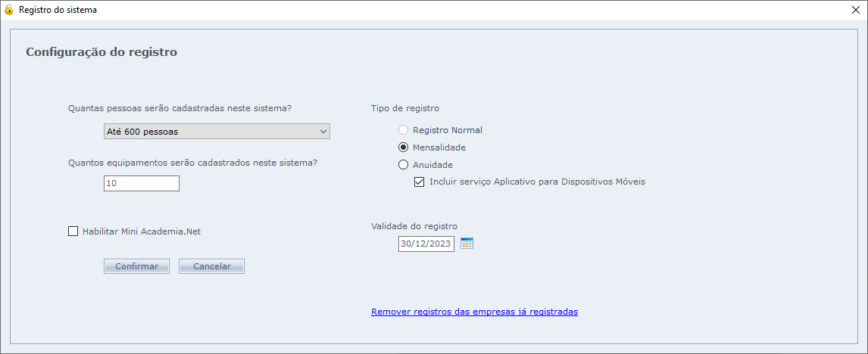Click the equipment quantity field showing 10
The height and width of the screenshot is (354, 868).
point(141,184)
